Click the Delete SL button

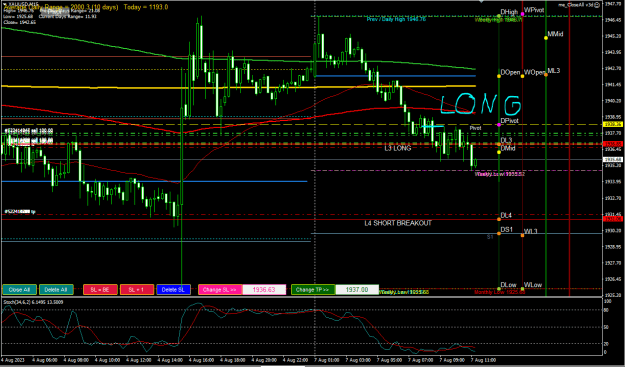point(173,290)
